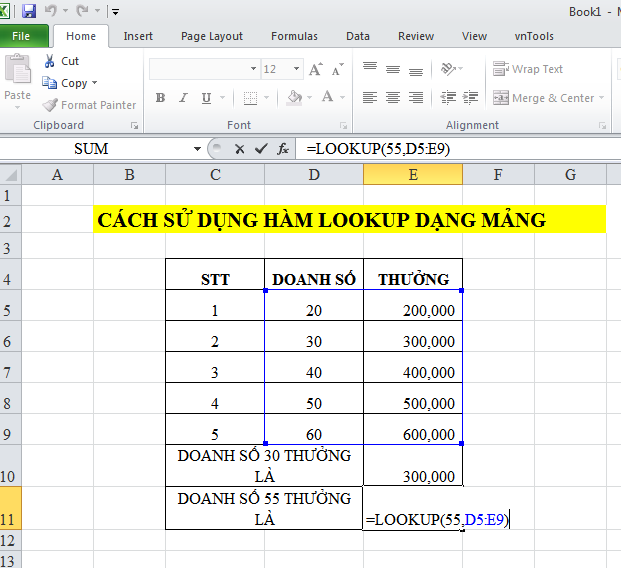Click the Increase Font Size icon
Screen dimensions: 621x568
coord(316,69)
